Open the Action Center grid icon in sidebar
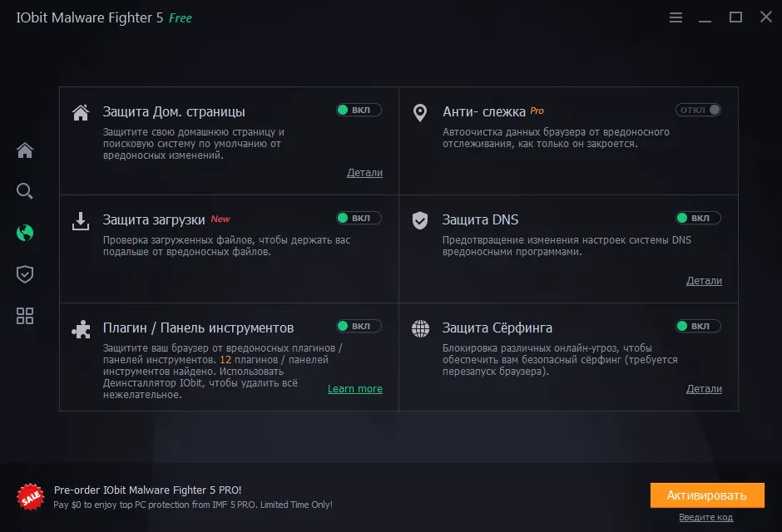 (x=25, y=316)
